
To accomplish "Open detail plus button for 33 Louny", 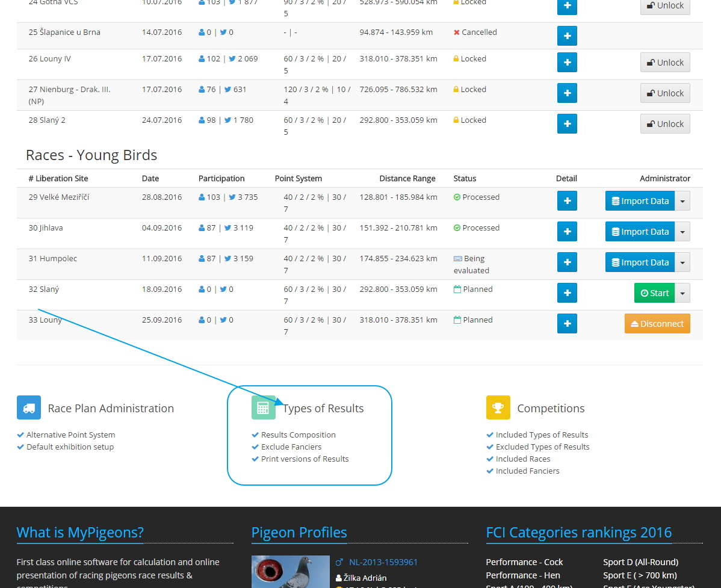I will point(567,324).
